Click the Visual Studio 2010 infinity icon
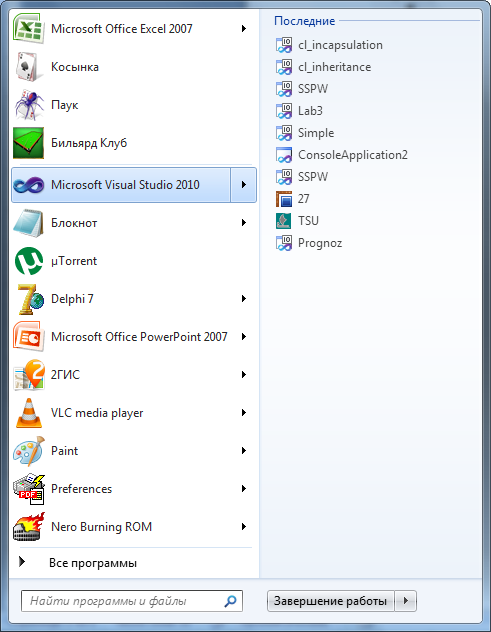Viewport: 491px width, 632px height. [x=28, y=185]
